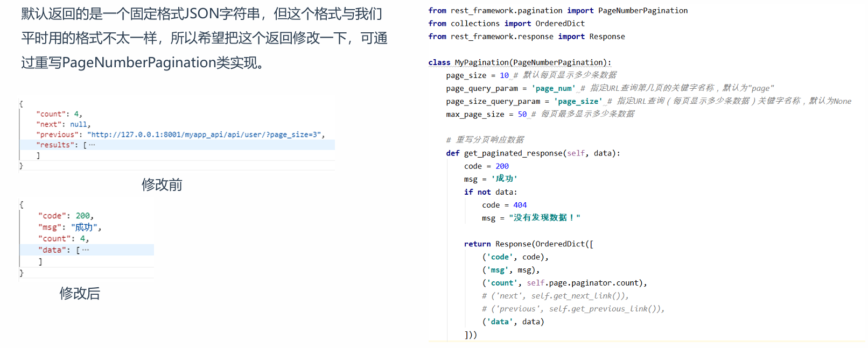This screenshot has height=348, width=868.
Task: Expand the collapsed "data" array ellipsis
Action: [x=86, y=250]
